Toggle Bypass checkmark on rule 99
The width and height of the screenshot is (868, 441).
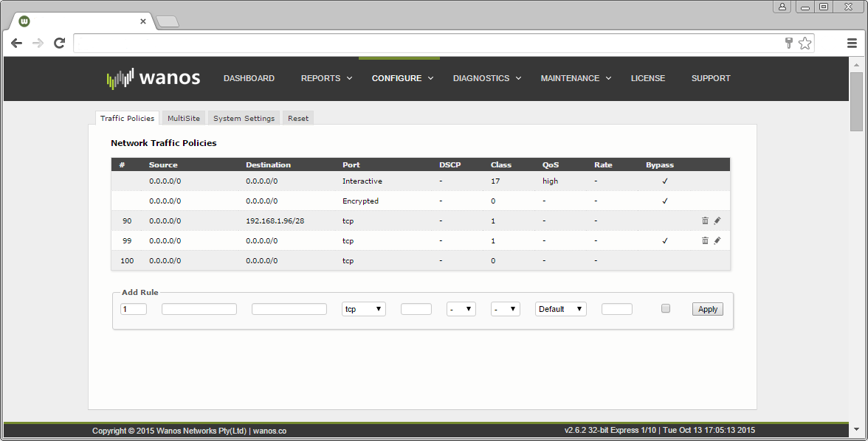coord(664,240)
